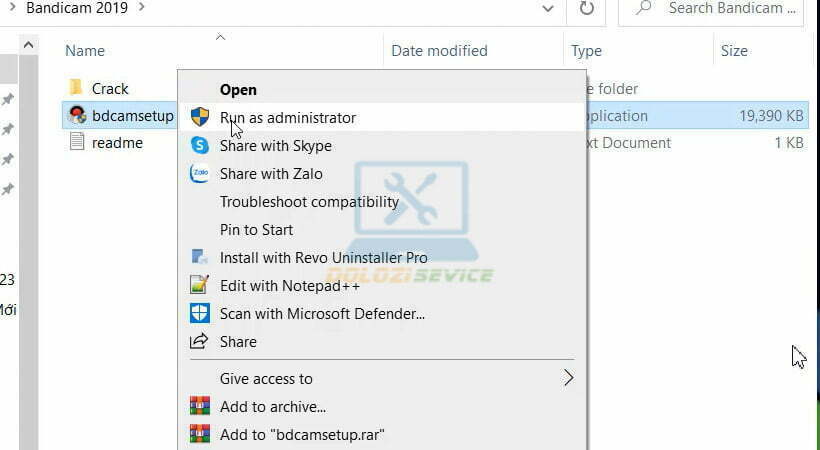
Task: Sort files by Date modified column
Action: click(439, 50)
